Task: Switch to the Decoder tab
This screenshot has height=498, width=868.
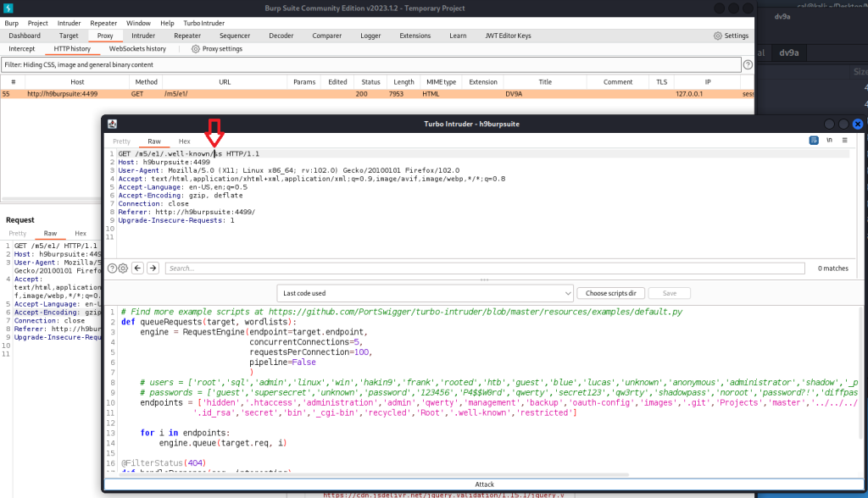Action: pos(281,36)
